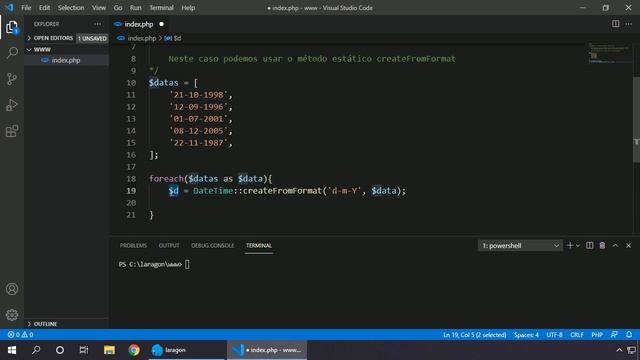Open the Manage gear icon
The image size is (640, 360).
pos(12,315)
